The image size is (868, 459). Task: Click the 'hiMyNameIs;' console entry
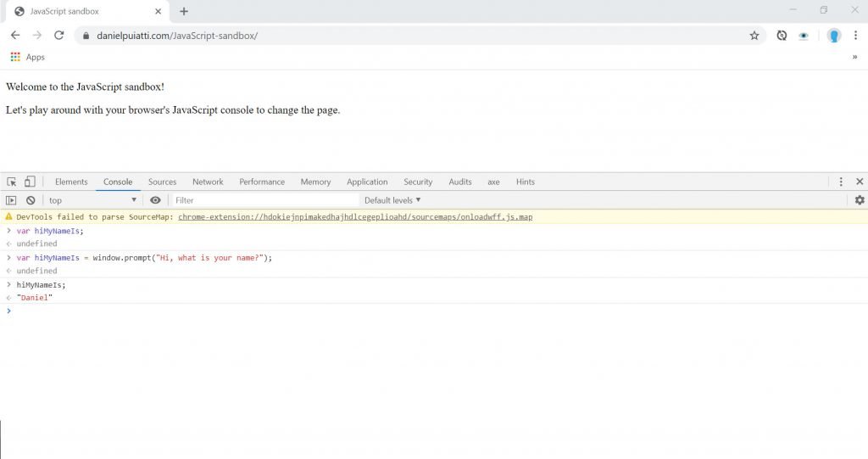[41, 285]
